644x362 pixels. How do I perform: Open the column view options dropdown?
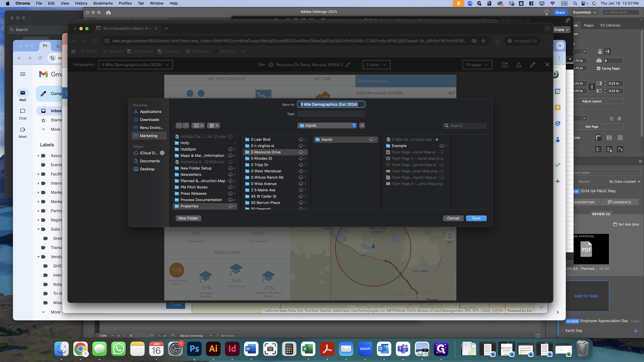pos(198,125)
